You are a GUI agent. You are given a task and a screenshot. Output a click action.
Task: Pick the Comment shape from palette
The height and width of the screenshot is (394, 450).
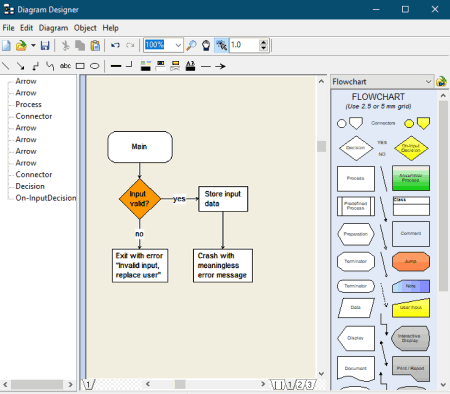[411, 234]
